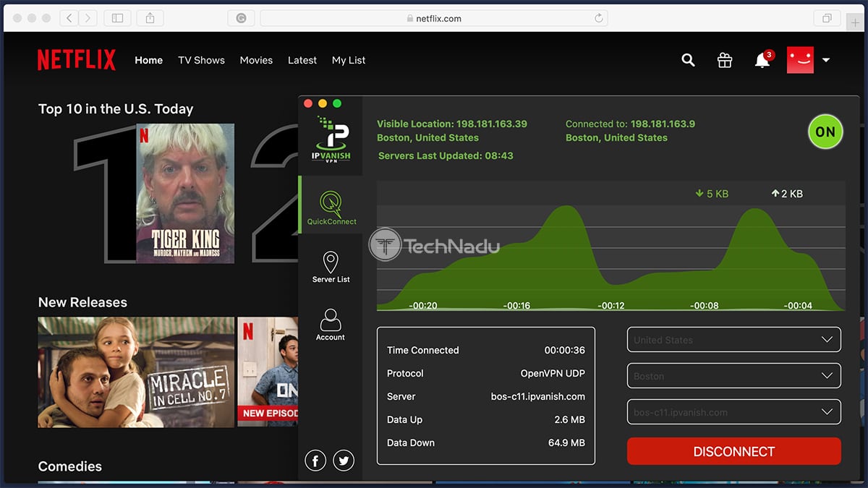Viewport: 868px width, 488px height.
Task: Open IPVanish Facebook icon
Action: (x=315, y=461)
